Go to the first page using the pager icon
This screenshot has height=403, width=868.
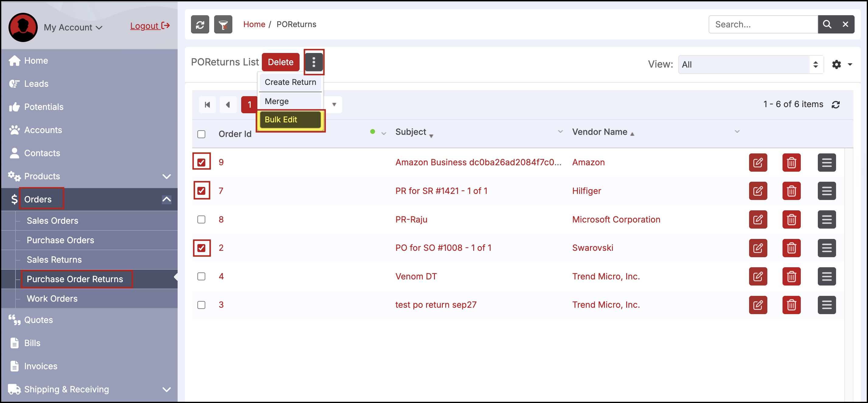coord(207,104)
